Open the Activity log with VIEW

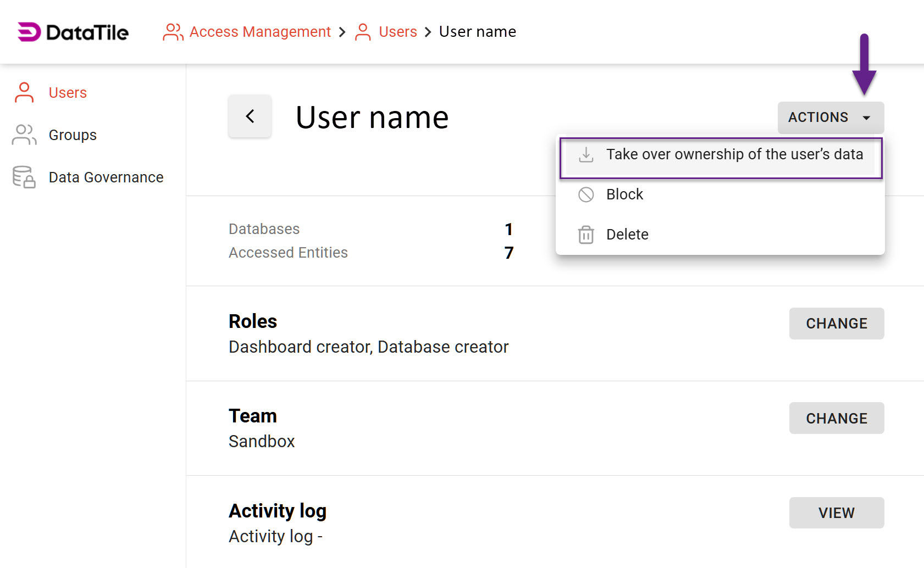point(836,513)
